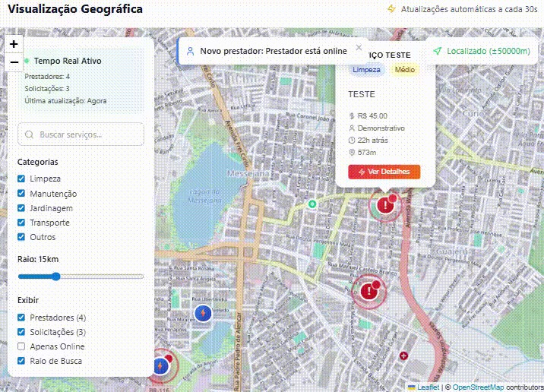This screenshot has width=544, height=392.
Task: Click the dark red cross map marker
Action: tap(403, 356)
